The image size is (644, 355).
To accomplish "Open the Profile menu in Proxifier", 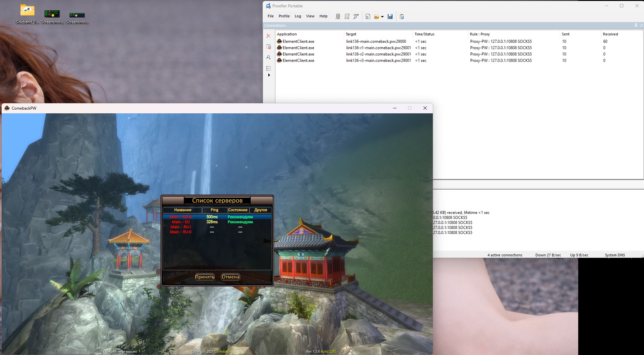I will [x=284, y=16].
